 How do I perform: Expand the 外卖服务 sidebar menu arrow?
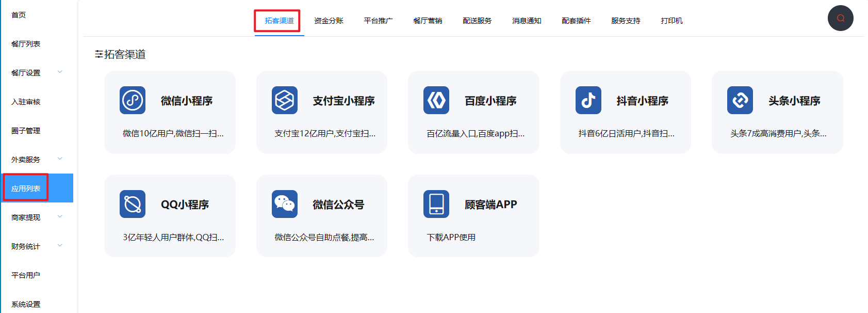click(60, 159)
